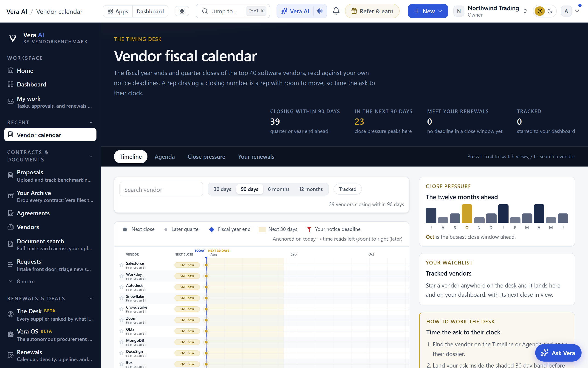Go to Agreements page
This screenshot has height=368, width=588.
coord(50,213)
